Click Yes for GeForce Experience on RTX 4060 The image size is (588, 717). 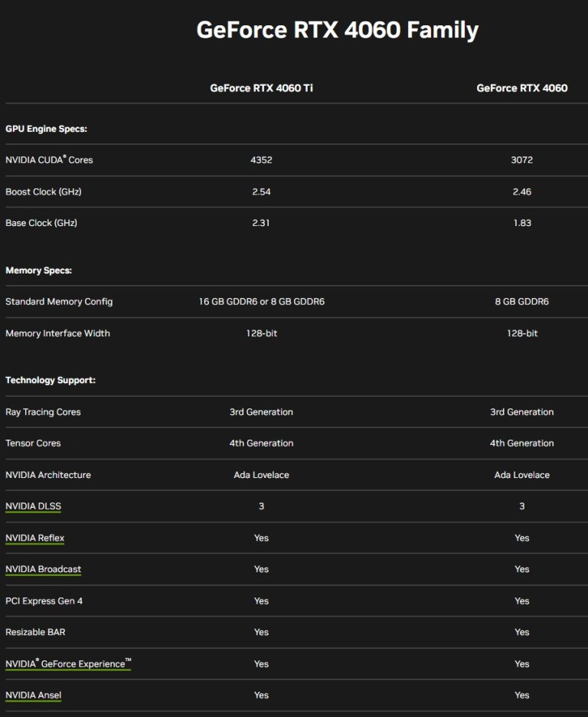[x=521, y=663]
